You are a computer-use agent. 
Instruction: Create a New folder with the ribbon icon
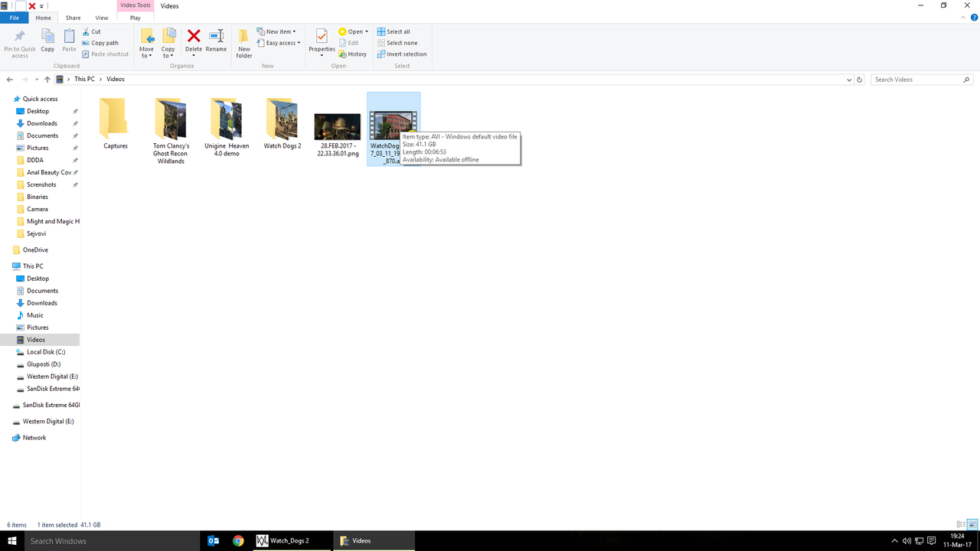tap(243, 42)
